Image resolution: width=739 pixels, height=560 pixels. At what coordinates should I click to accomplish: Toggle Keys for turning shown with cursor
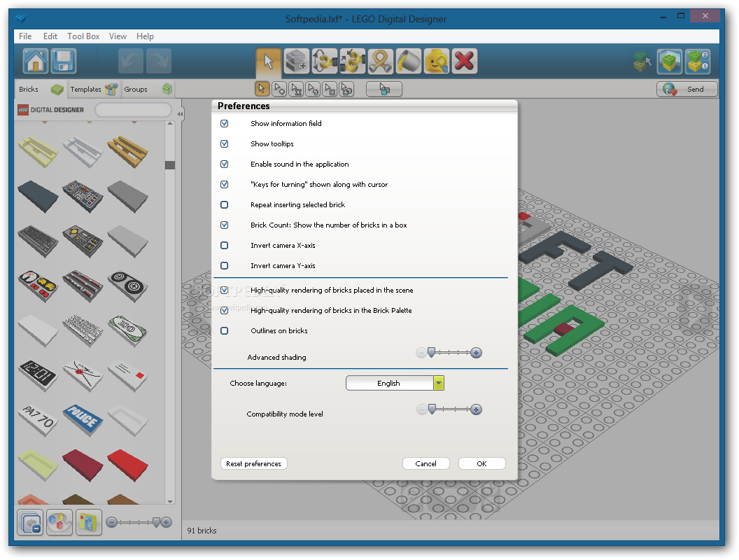coord(225,184)
